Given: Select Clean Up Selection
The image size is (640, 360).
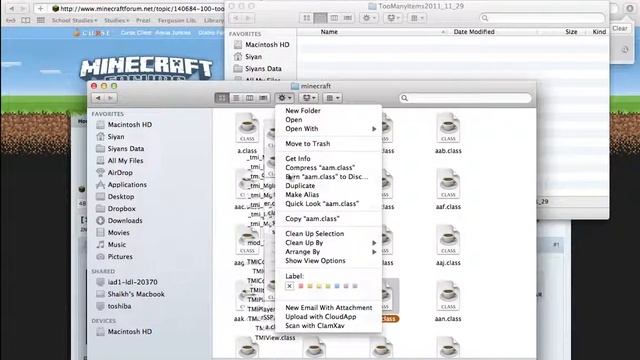Looking at the screenshot, I should [315, 233].
